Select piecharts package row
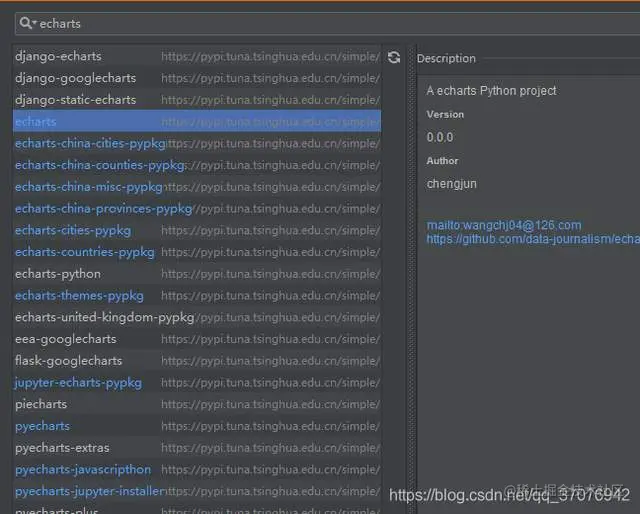This screenshot has width=640, height=514. point(197,404)
